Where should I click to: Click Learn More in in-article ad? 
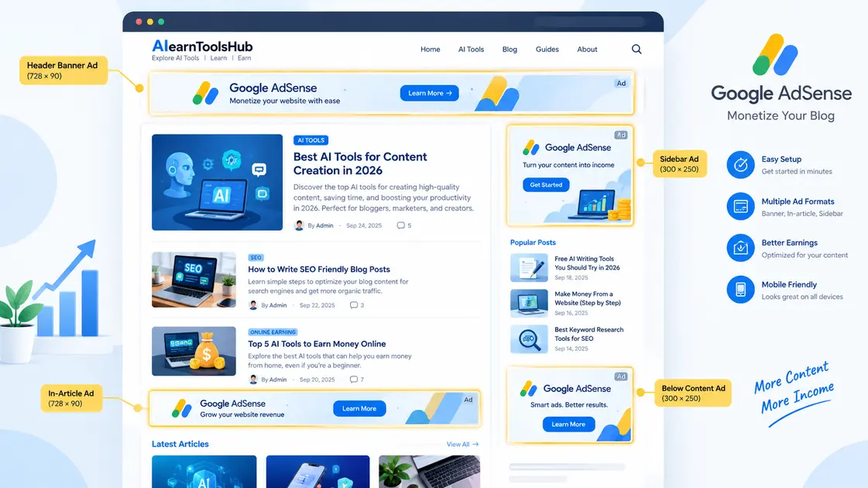click(359, 409)
